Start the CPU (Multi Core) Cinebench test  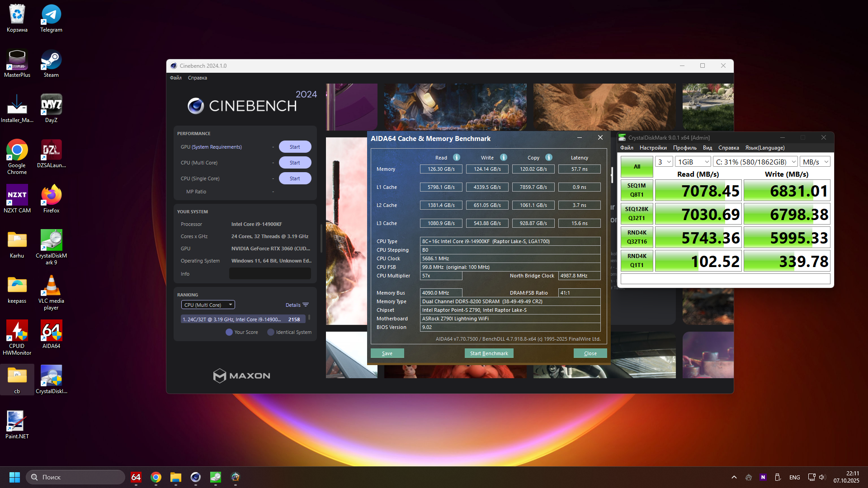pos(295,163)
